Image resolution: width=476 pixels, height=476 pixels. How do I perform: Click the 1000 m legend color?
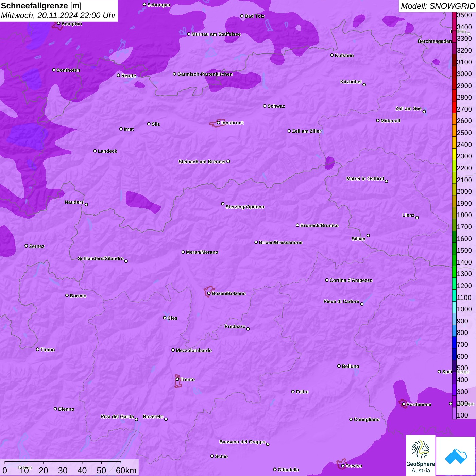click(454, 307)
